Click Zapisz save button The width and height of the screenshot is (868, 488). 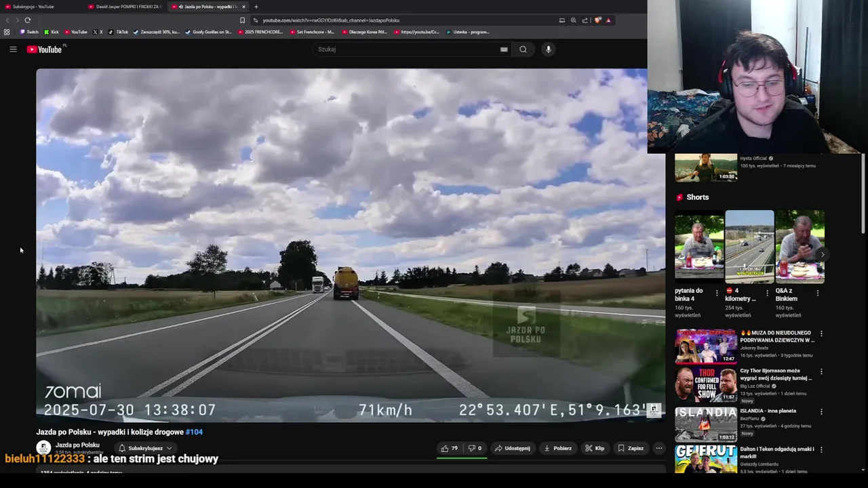point(631,448)
